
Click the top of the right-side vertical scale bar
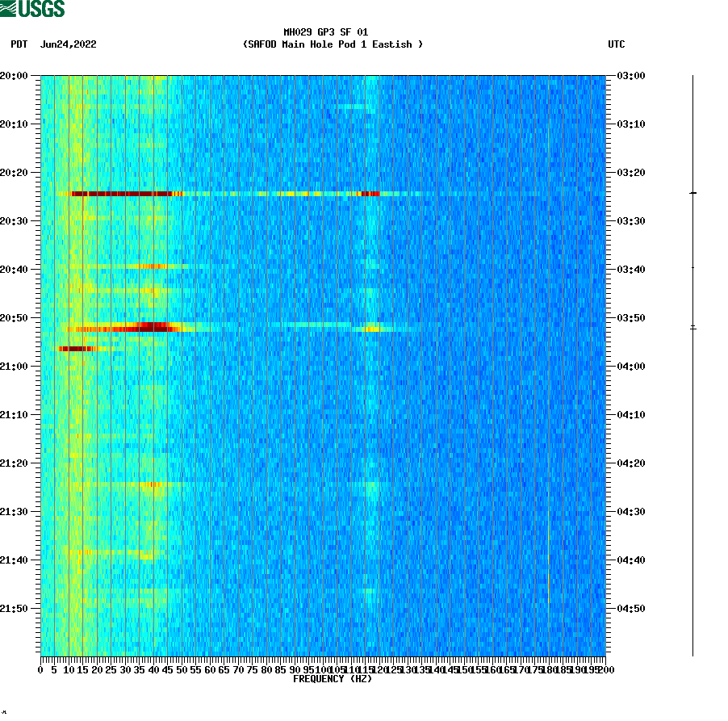[x=692, y=77]
